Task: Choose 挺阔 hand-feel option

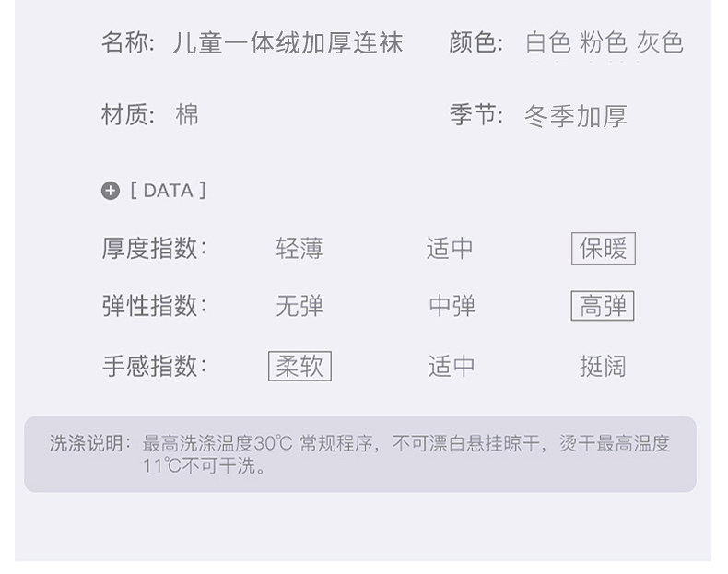Action: 603,366
